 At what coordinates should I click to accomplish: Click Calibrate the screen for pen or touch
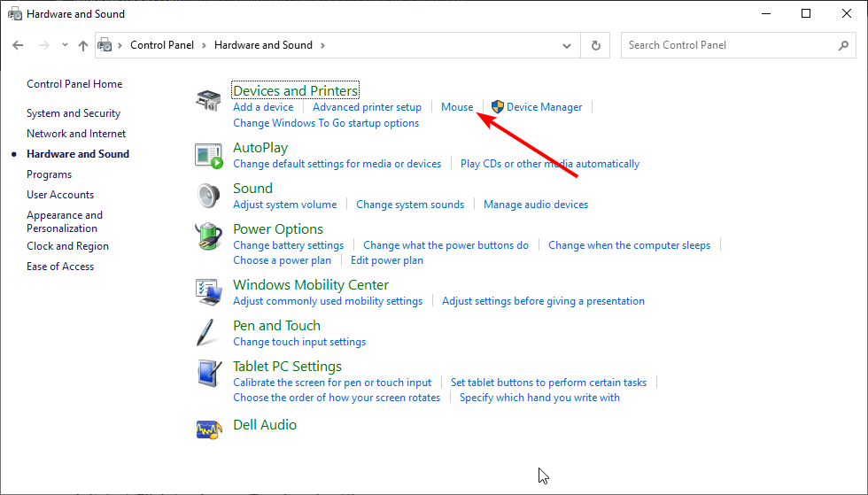point(332,383)
